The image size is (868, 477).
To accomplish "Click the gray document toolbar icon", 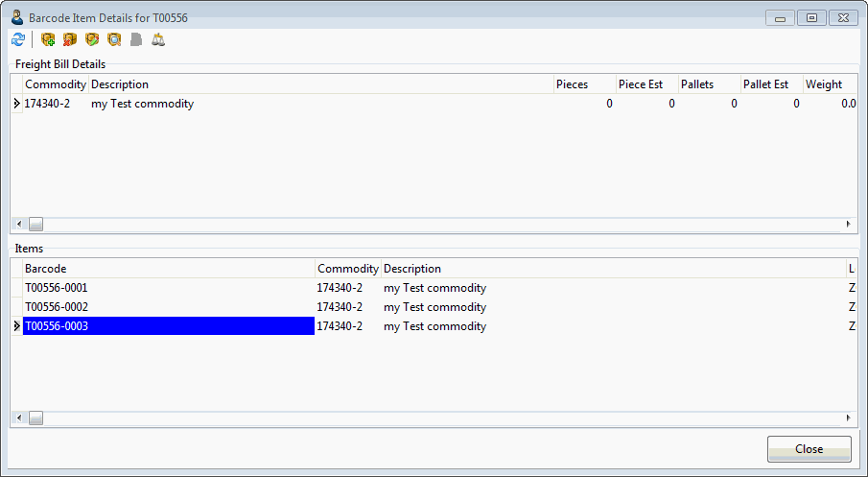I will pos(136,39).
